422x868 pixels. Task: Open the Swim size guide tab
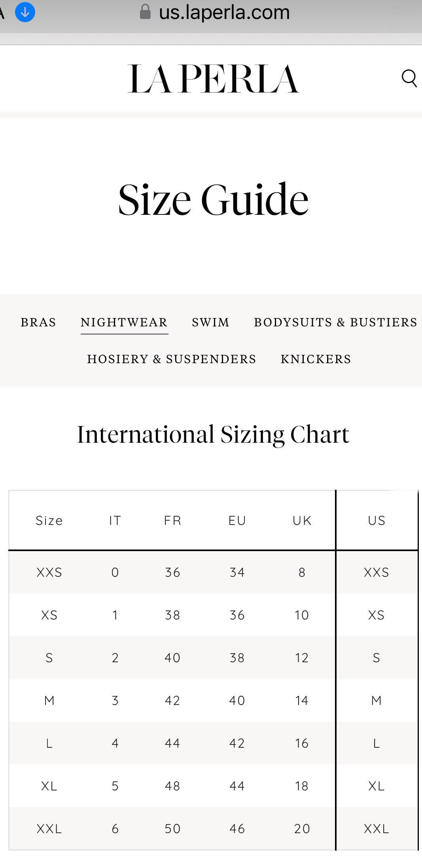(211, 322)
